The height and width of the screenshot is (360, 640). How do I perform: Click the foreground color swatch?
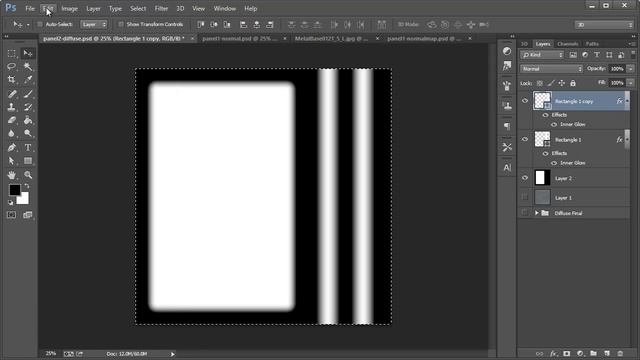tap(15, 190)
